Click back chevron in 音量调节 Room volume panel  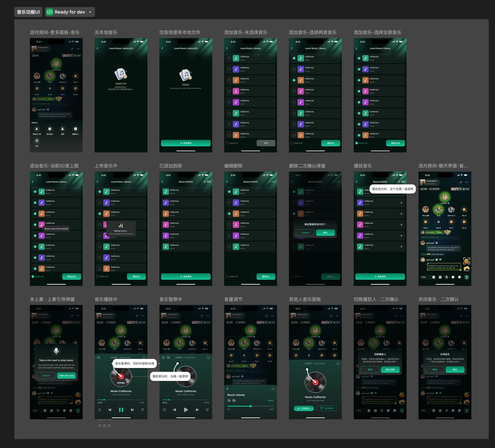click(228, 389)
